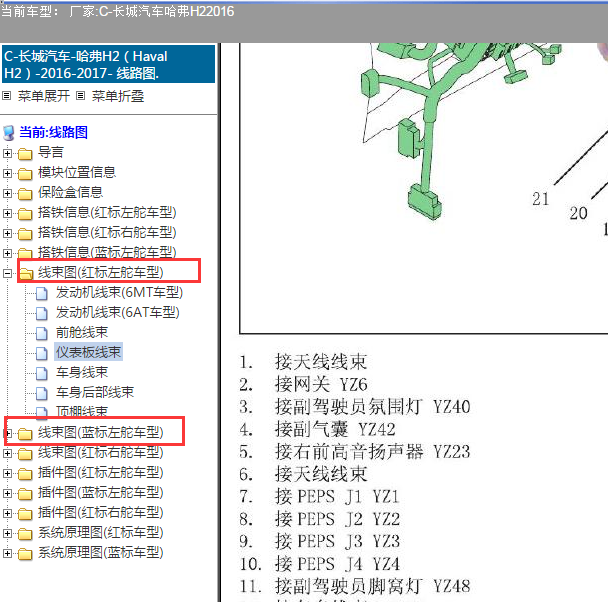608x602 pixels.
Task: Expand the 保险盒信息 node
Action: 7,193
